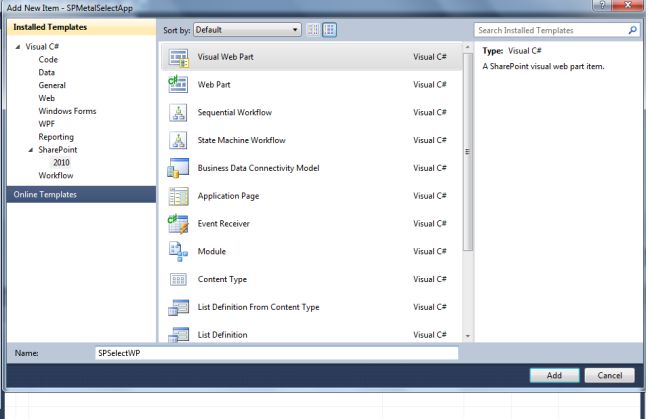Click the template list scroll down arrow
The image size is (650, 419).
coord(468,336)
